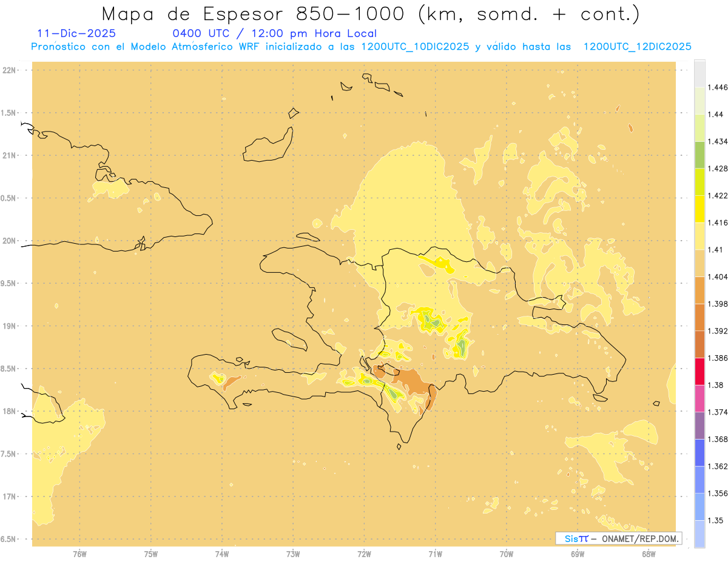Select the bright yellow 1.422 legend swatch
Viewport: 728px width, 562px height.
[x=699, y=209]
